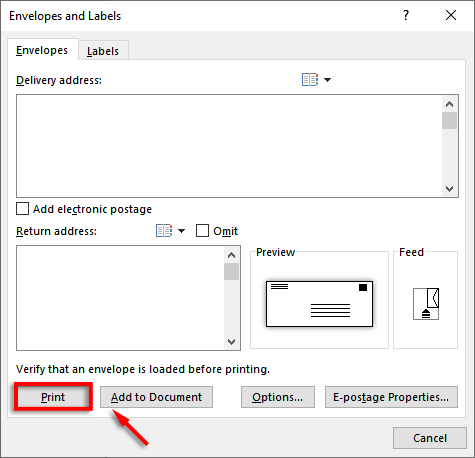
Task: Expand the Return address book dropdown arrow
Action: point(181,231)
